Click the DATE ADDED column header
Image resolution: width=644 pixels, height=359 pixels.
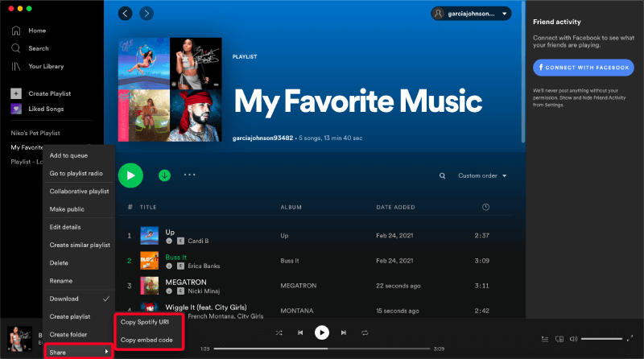[x=395, y=207]
